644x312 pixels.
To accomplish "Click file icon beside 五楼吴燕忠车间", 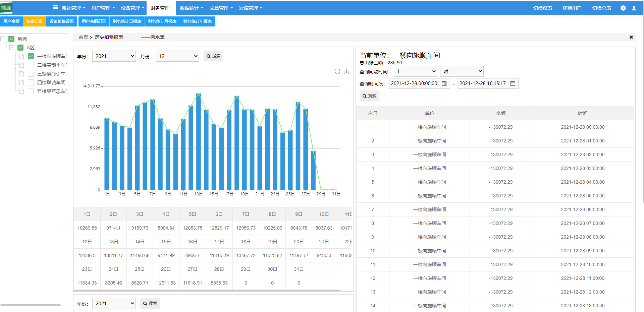I will tap(21, 91).
